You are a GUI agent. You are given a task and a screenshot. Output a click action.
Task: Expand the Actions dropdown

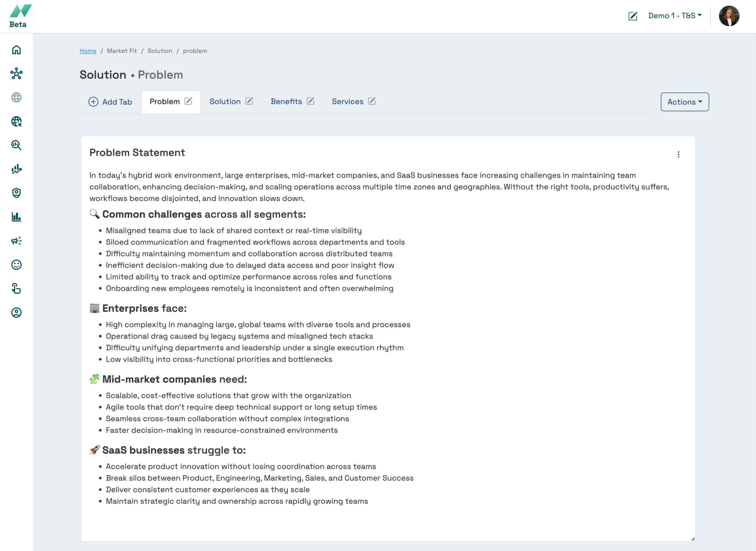(x=685, y=102)
